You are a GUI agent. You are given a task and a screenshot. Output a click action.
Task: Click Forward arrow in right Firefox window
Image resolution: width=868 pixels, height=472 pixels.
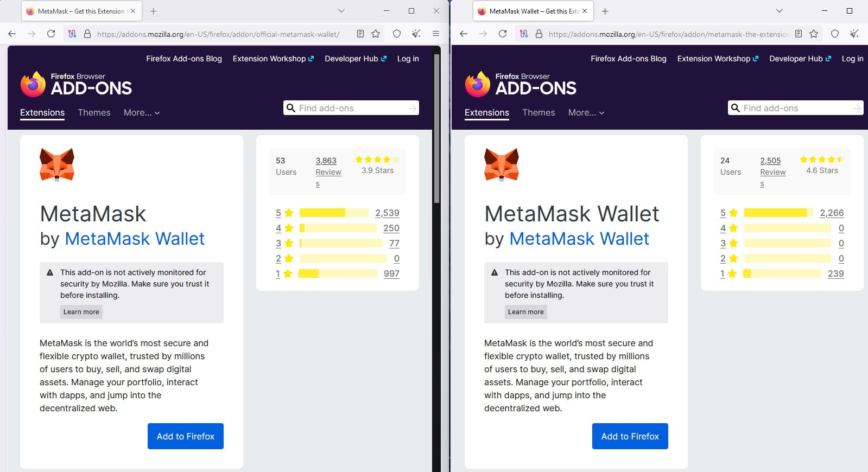pyautogui.click(x=483, y=34)
